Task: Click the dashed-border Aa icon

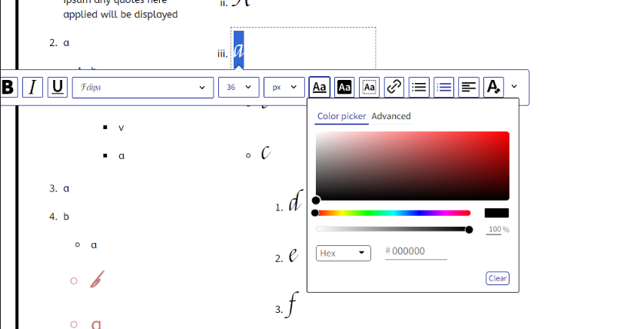Action: [x=369, y=87]
